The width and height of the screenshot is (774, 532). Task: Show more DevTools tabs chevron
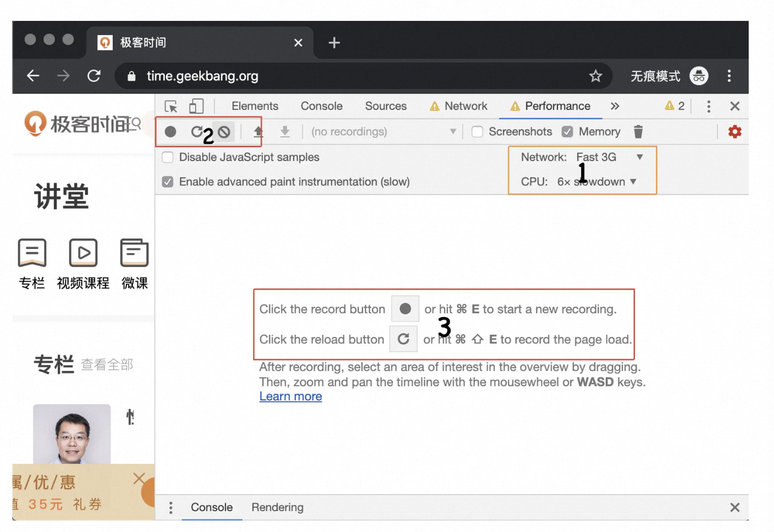(615, 106)
